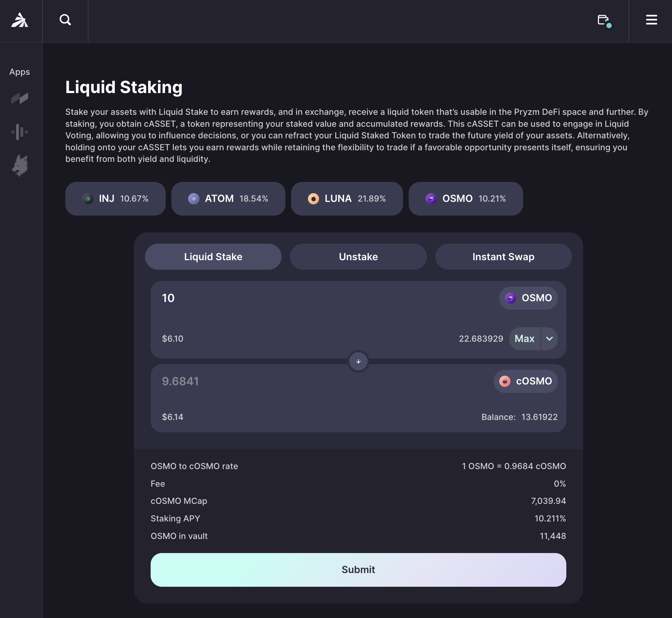Click the Balance: 13.61922 text
This screenshot has height=618, width=672.
[x=520, y=417]
